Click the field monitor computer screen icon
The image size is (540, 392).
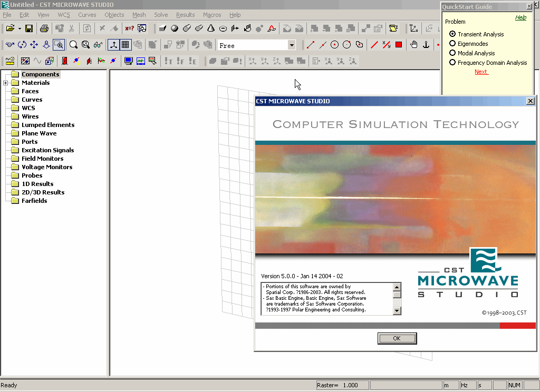(129, 61)
